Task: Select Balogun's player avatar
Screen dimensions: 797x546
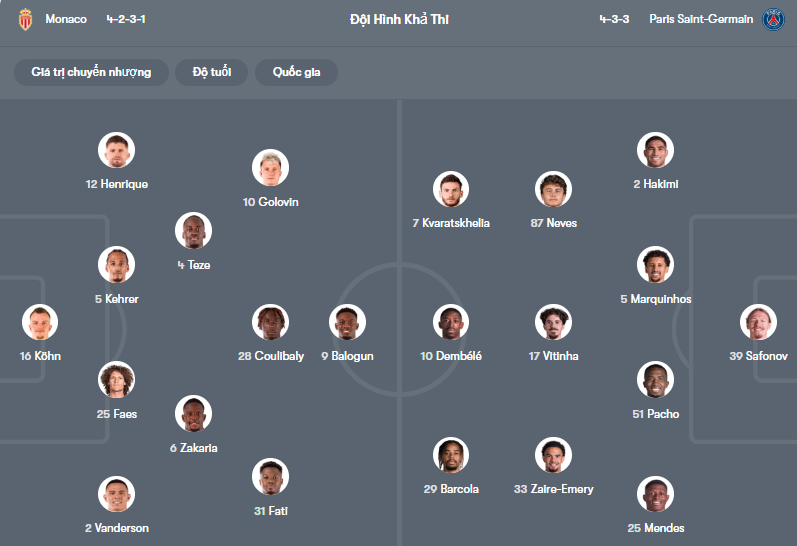Action: 348,323
